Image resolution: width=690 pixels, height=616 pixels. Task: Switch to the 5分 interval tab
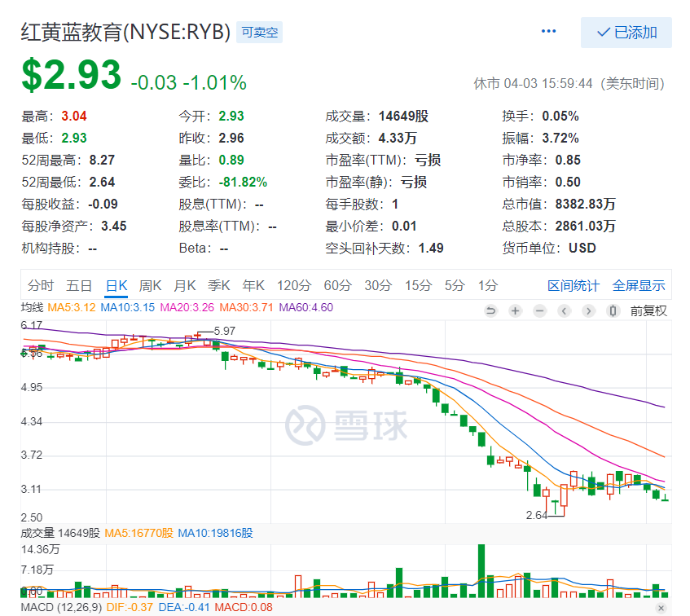(x=455, y=285)
